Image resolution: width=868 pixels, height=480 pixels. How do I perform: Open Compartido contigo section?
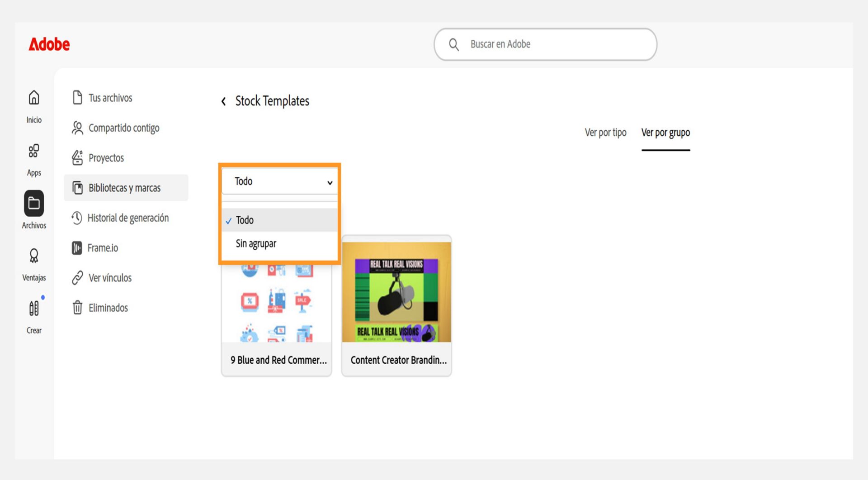click(x=124, y=128)
